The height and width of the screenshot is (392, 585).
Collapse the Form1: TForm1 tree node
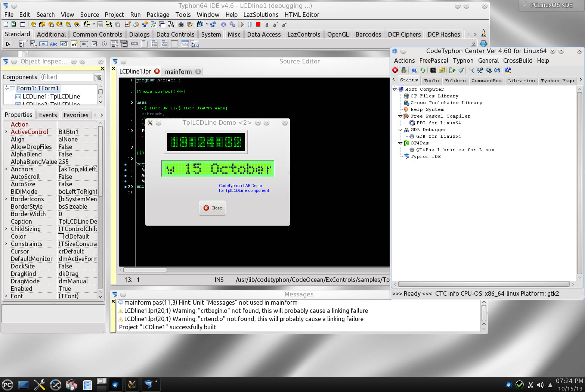pyautogui.click(x=7, y=88)
